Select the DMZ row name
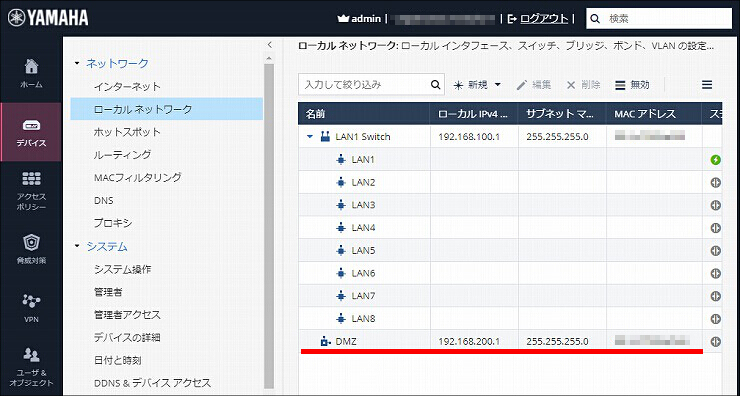Screen dimensions: 740x396 tap(346, 341)
